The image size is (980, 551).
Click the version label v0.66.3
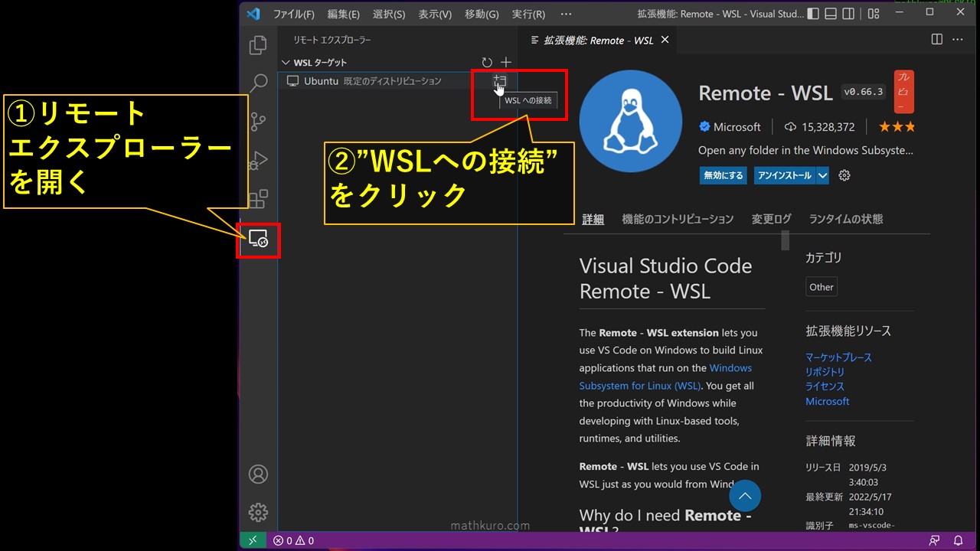[864, 92]
